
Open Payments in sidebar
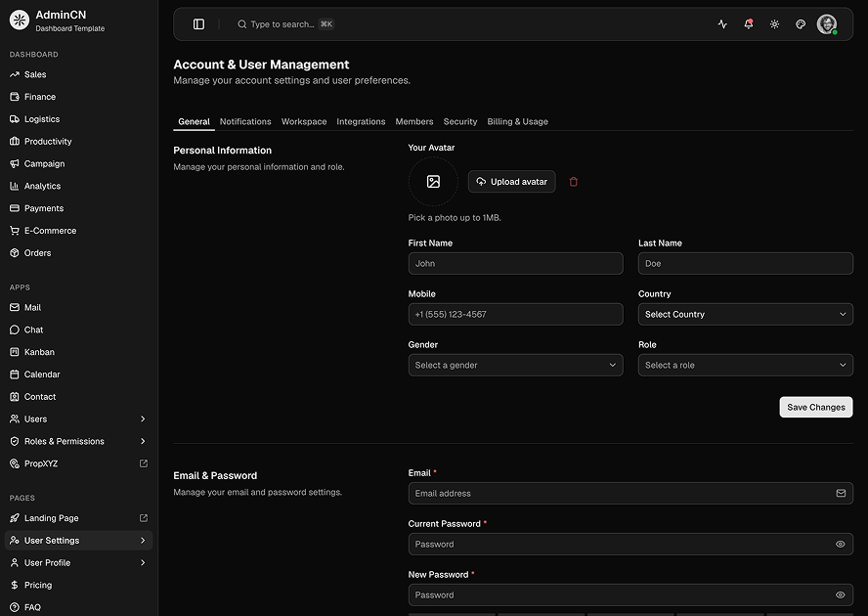coord(78,208)
